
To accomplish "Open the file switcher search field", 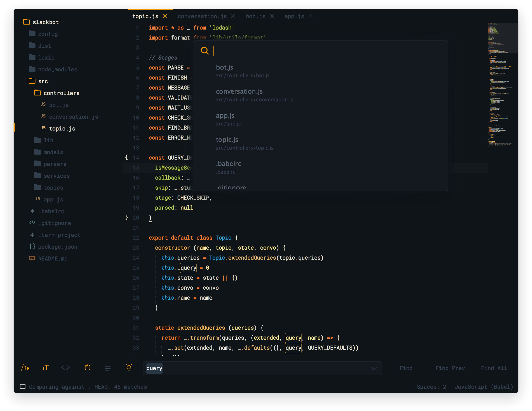I will (x=323, y=50).
